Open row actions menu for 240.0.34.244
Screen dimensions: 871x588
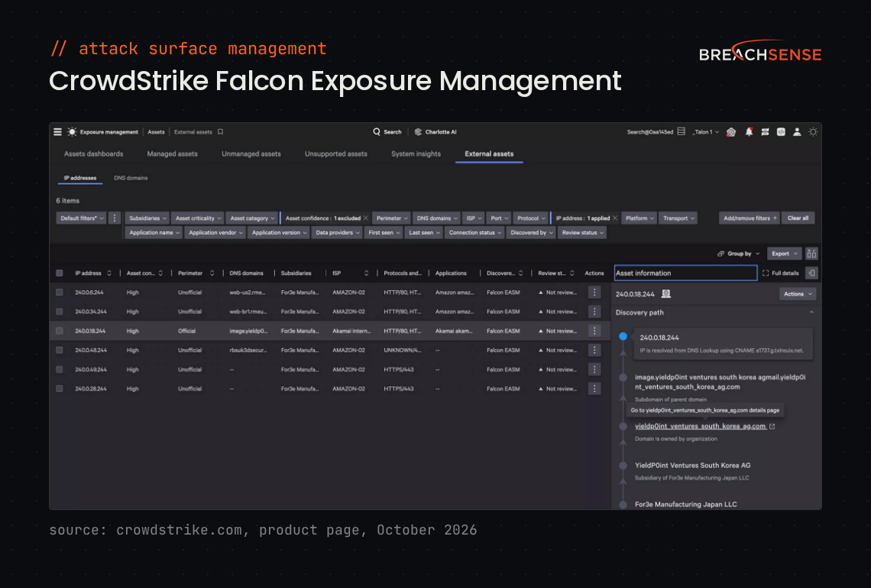click(x=594, y=312)
